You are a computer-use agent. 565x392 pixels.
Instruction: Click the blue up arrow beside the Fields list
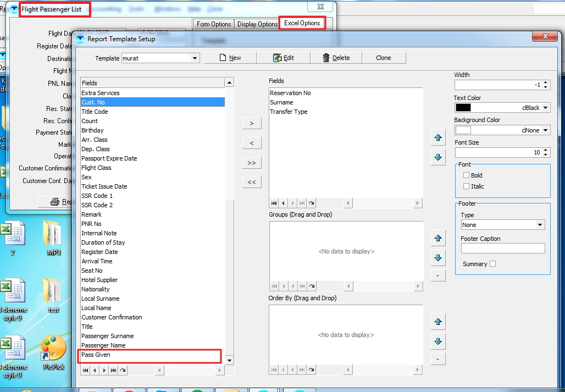pyautogui.click(x=438, y=137)
